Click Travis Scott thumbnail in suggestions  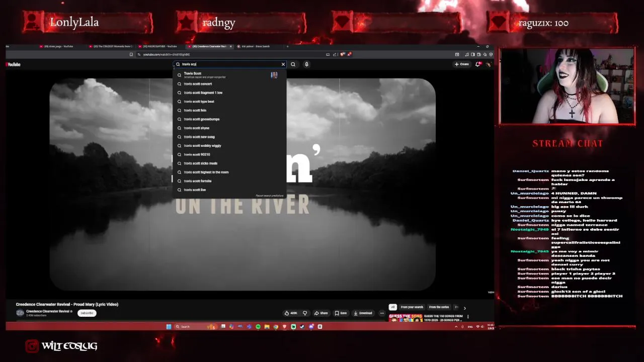[x=274, y=75]
